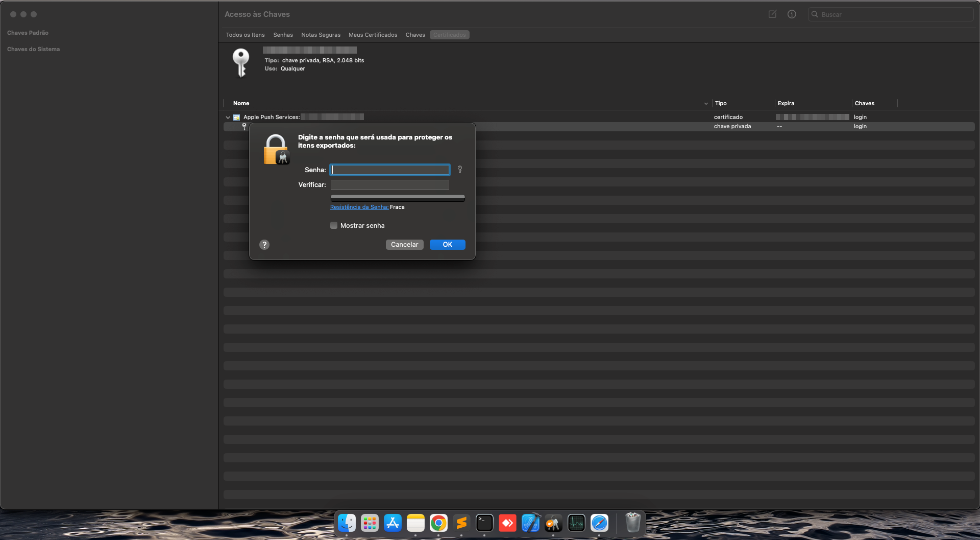
Task: Open Launchpad from the Dock
Action: pyautogui.click(x=370, y=523)
